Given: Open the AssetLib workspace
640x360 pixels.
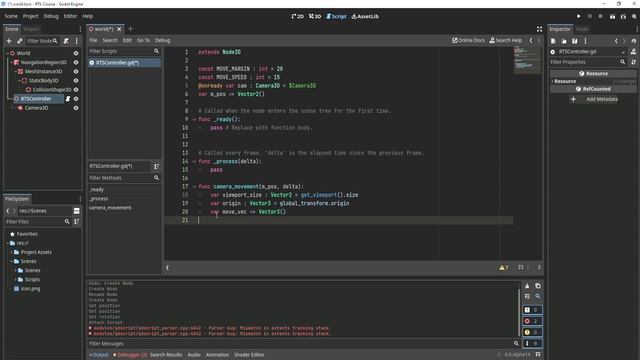Looking at the screenshot, I should [365, 16].
